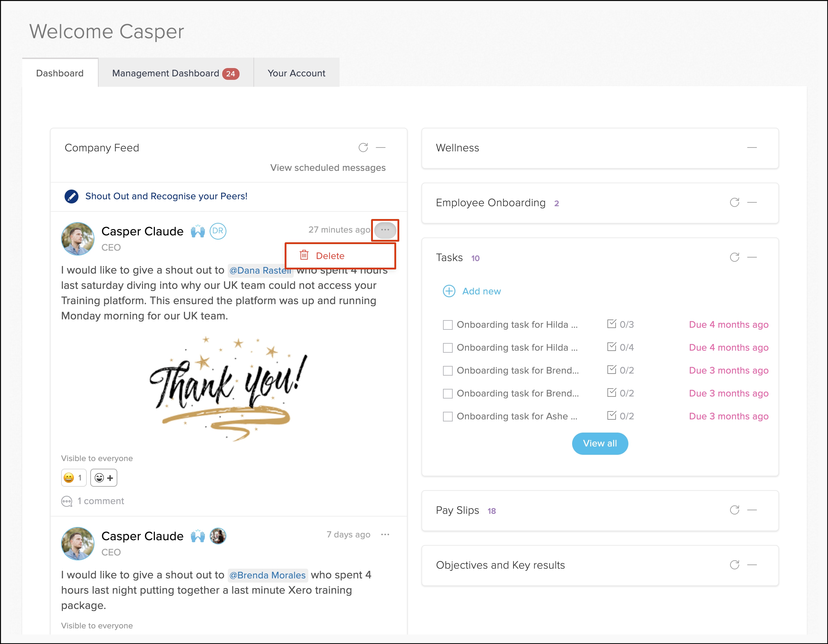Refresh the Pay Slips panel
The width and height of the screenshot is (828, 644).
click(734, 510)
